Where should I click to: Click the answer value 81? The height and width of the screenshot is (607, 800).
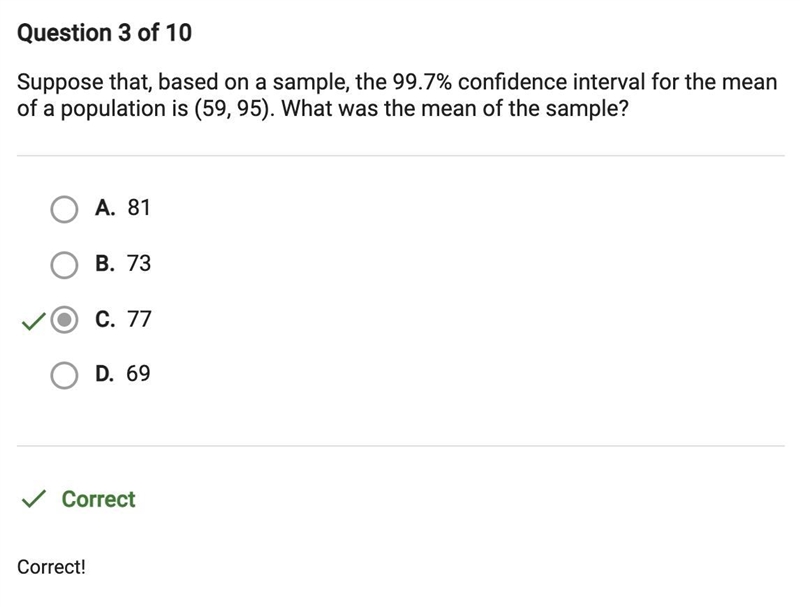tap(139, 208)
